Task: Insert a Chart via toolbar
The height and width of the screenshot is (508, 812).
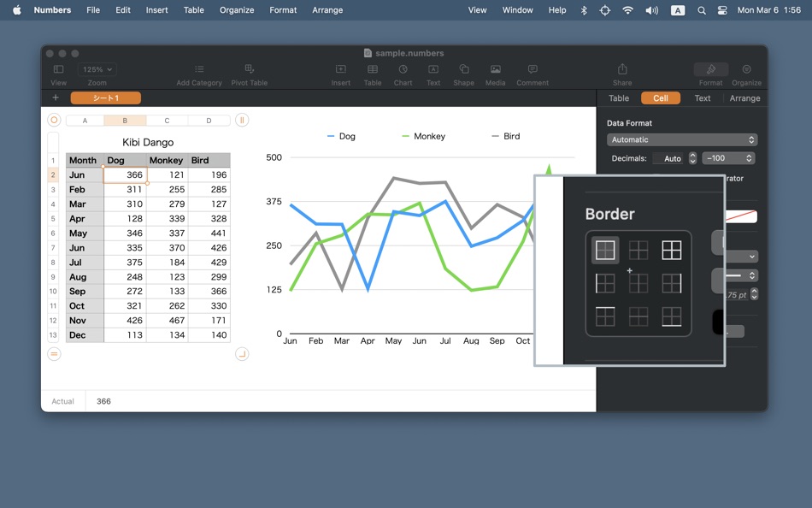Action: 403,69
